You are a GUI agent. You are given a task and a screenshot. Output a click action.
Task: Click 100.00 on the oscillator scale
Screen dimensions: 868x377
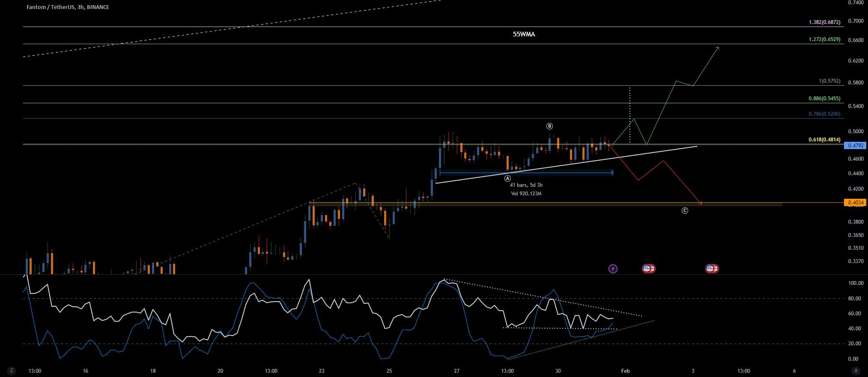click(856, 283)
